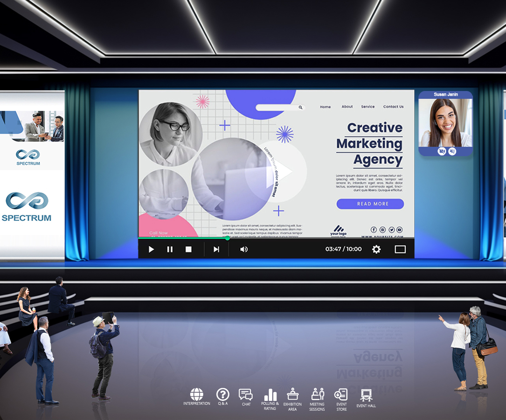Pause the video in player bar

click(170, 249)
